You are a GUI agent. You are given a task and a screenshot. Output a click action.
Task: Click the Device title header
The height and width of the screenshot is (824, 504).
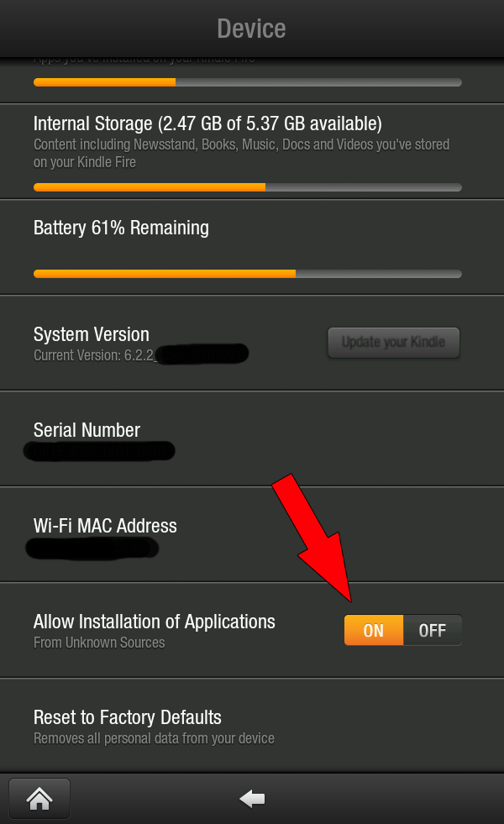click(x=251, y=29)
